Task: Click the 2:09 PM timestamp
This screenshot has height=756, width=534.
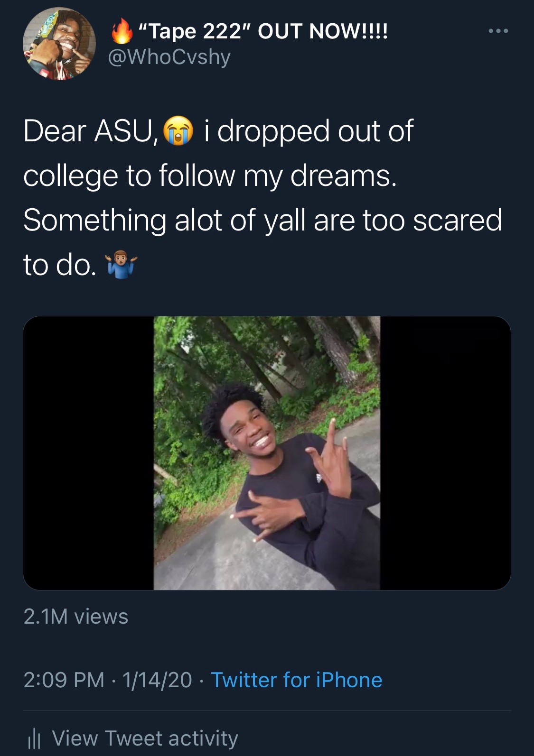Action: pos(64,680)
